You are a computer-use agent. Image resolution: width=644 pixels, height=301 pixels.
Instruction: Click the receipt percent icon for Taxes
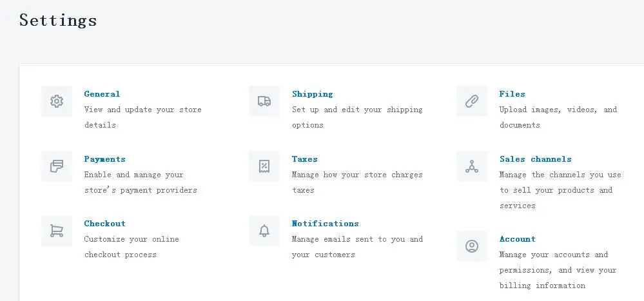(x=264, y=166)
